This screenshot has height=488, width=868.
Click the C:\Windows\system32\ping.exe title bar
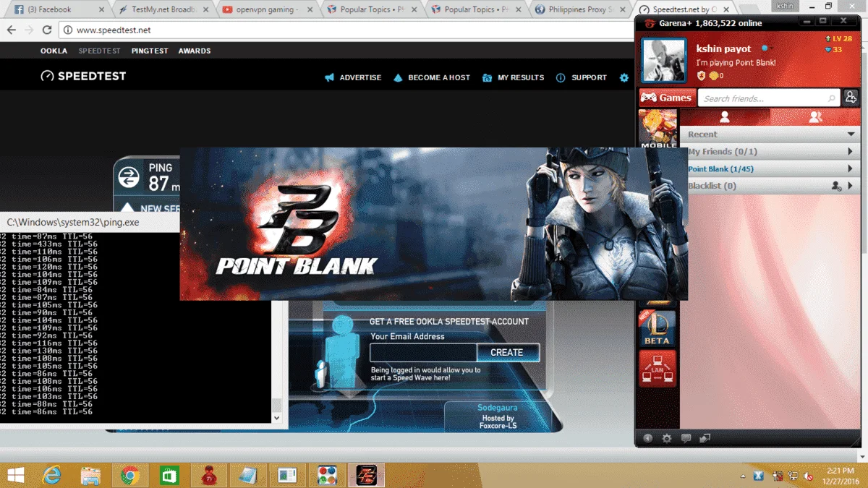(90, 223)
